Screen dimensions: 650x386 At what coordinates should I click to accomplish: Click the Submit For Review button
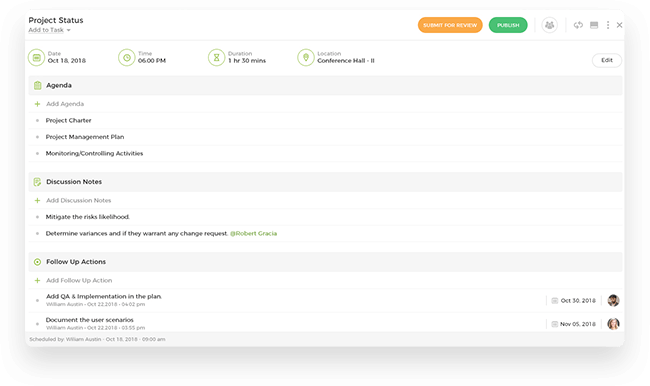[x=450, y=25]
